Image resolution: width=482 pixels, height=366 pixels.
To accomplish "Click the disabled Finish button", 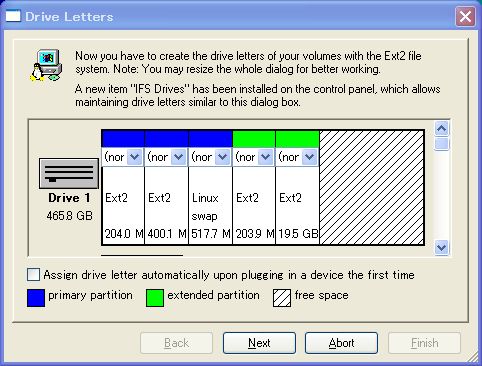I will tap(424, 343).
